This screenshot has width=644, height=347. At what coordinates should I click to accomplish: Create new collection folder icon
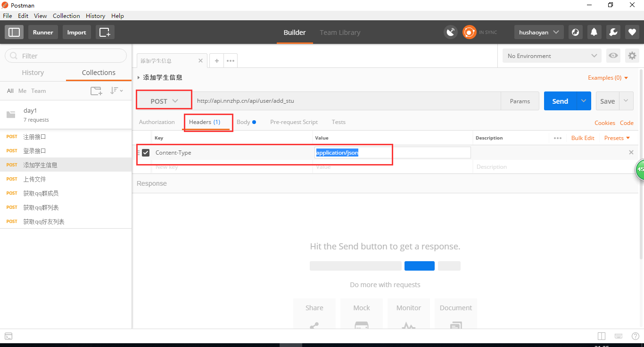tap(96, 91)
